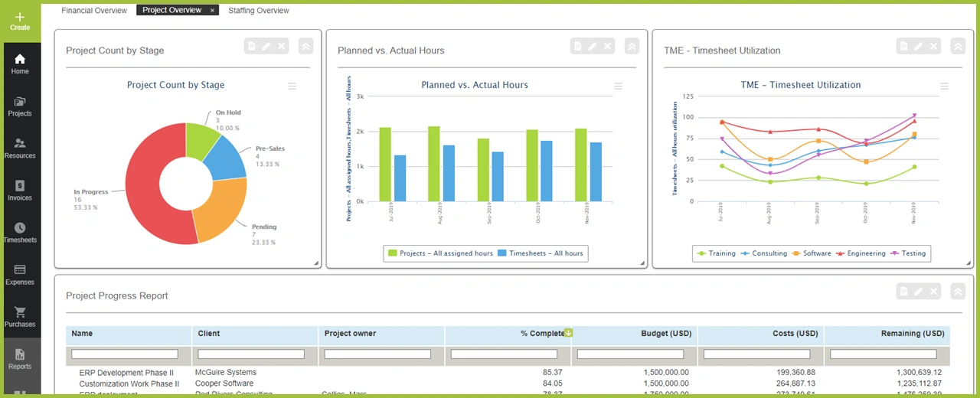Toggle the Engineering legend series

(861, 253)
